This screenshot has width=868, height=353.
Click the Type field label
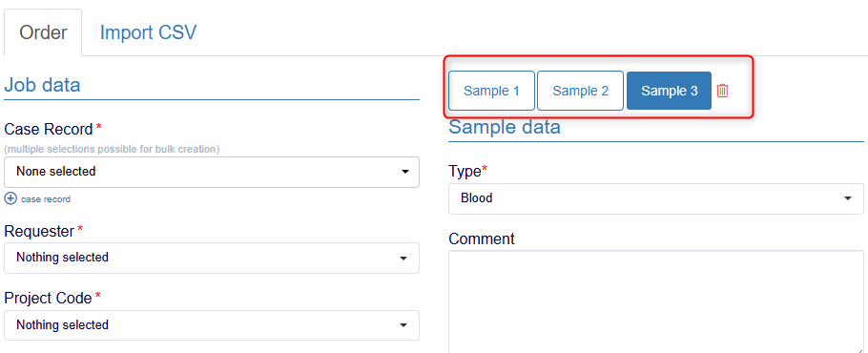click(465, 172)
